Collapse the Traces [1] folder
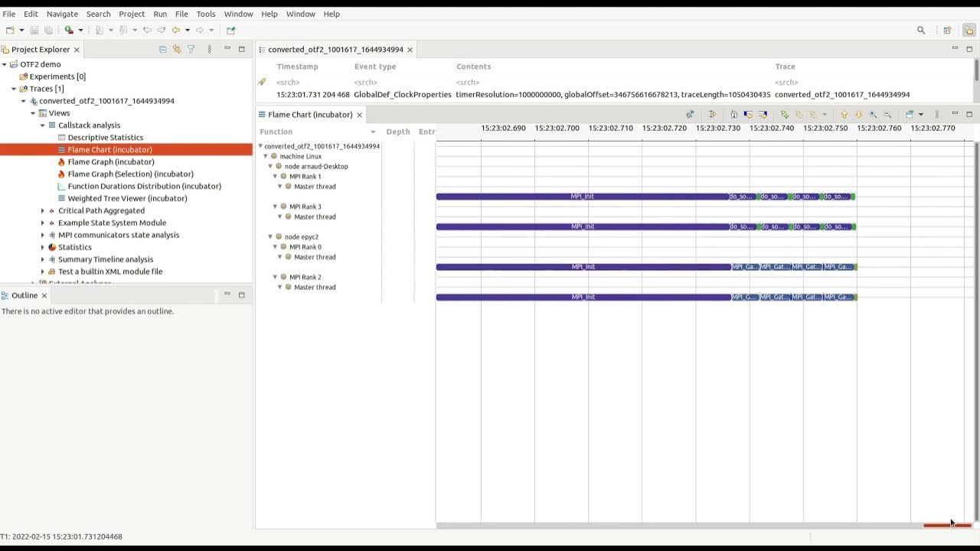 pyautogui.click(x=14, y=89)
